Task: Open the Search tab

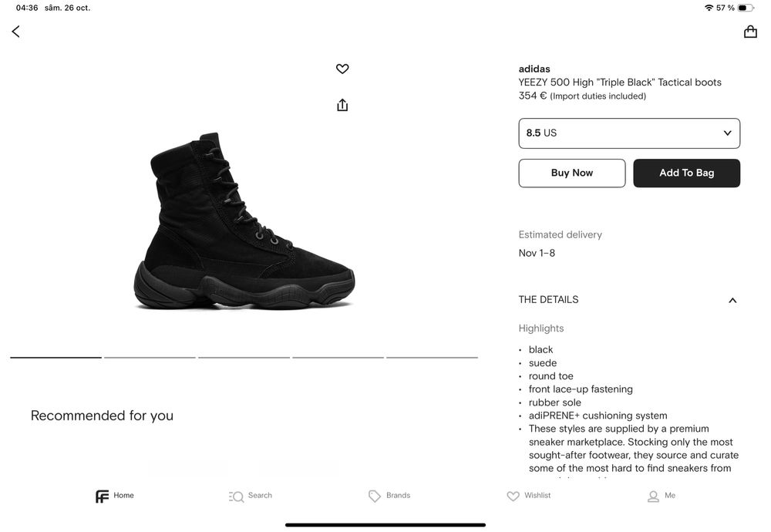Action: pyautogui.click(x=251, y=496)
